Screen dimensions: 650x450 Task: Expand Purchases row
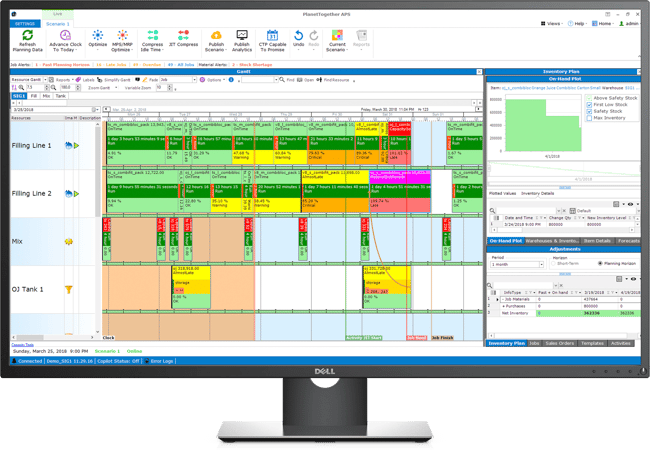503,306
